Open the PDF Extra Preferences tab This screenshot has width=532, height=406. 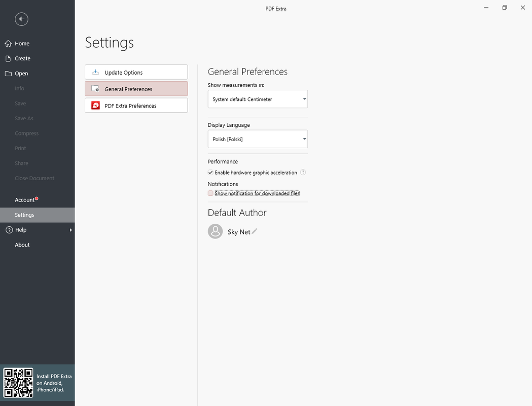click(x=136, y=105)
